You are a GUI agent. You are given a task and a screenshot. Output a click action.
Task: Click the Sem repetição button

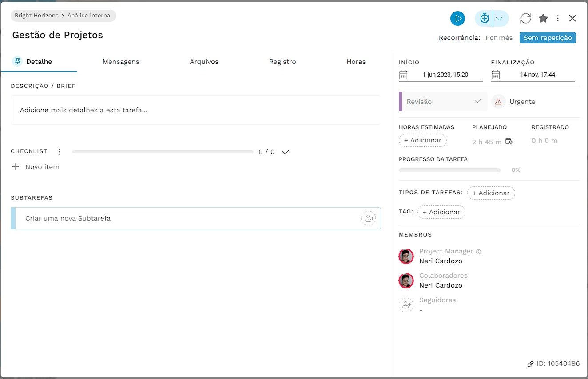point(548,38)
